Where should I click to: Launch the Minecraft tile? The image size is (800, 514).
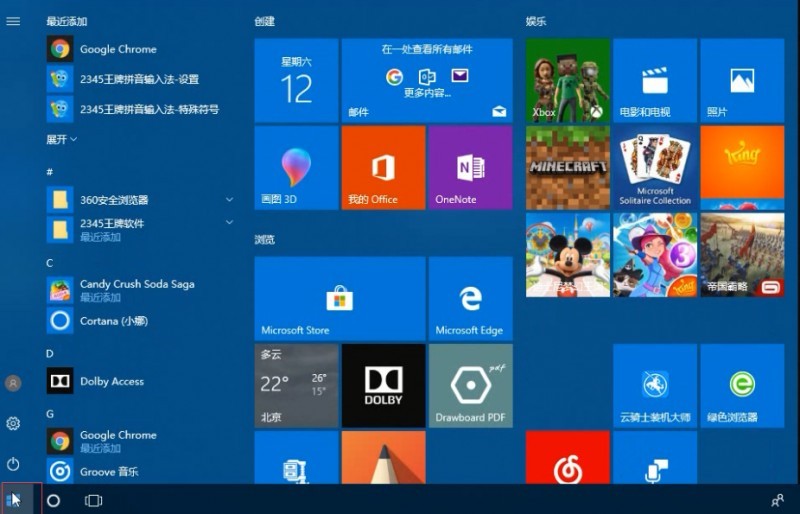(568, 168)
